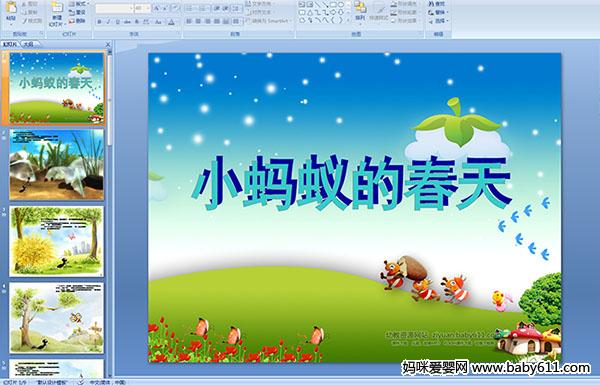Expand the Select dropdown in the editing group
The width and height of the screenshot is (600, 385).
tap(439, 21)
